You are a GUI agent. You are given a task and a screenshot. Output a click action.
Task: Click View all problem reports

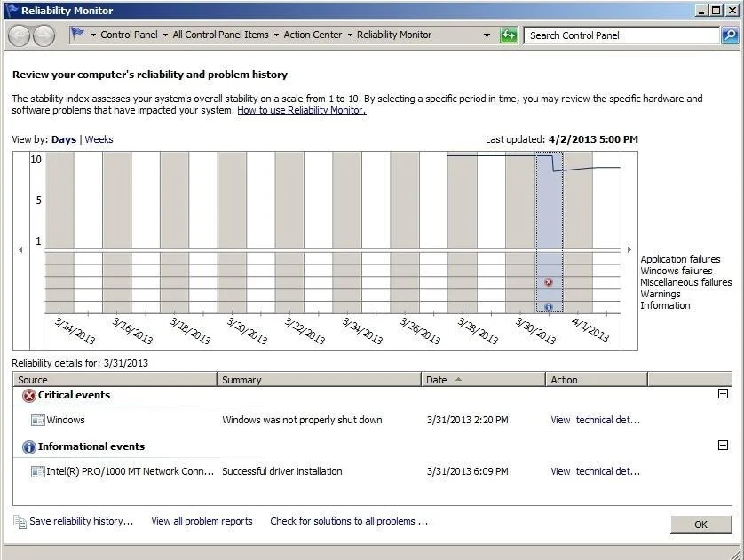coord(202,521)
